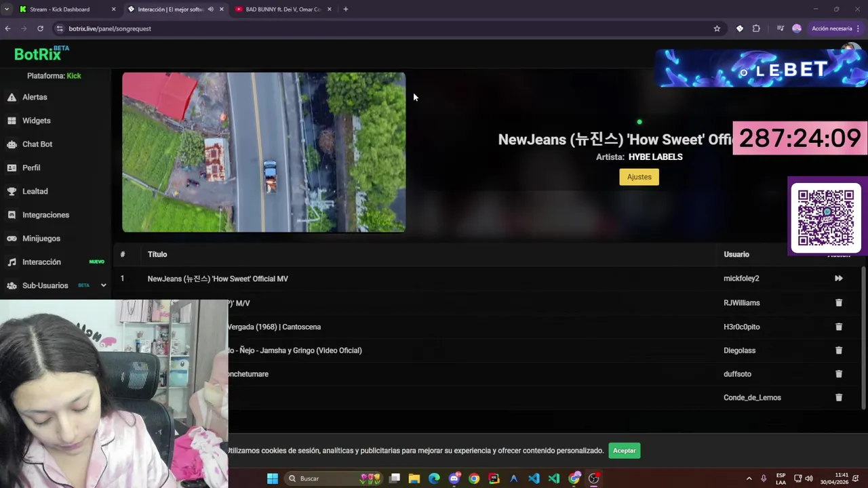Select the Interacción browser tab
This screenshot has width=868, height=488.
(x=170, y=9)
